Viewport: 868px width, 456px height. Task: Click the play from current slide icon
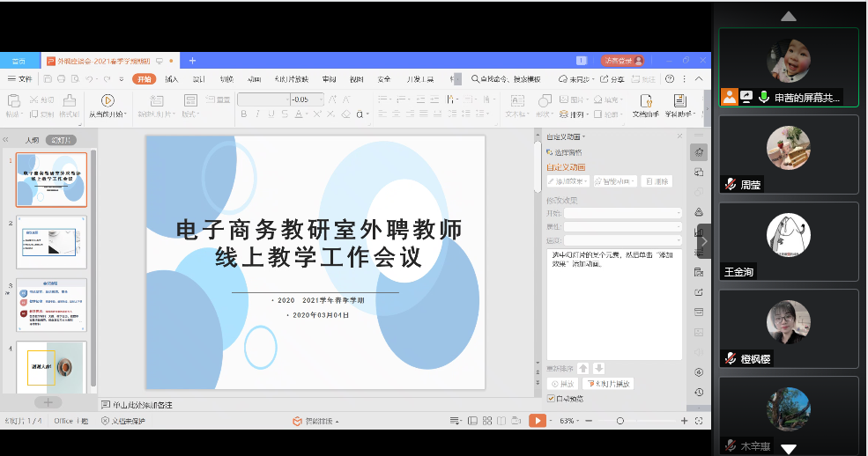108,101
